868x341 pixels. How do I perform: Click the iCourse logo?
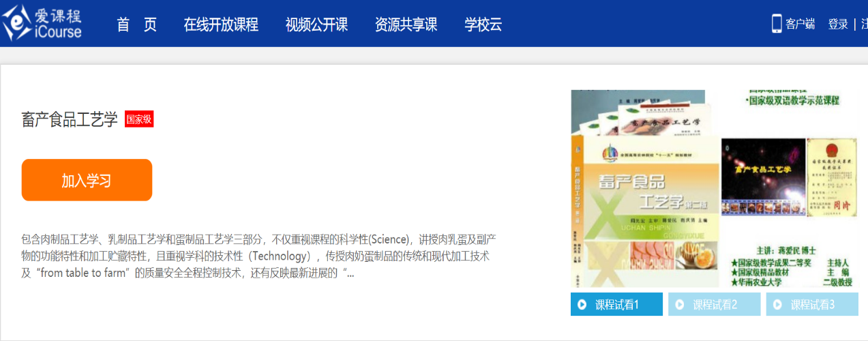pos(42,23)
